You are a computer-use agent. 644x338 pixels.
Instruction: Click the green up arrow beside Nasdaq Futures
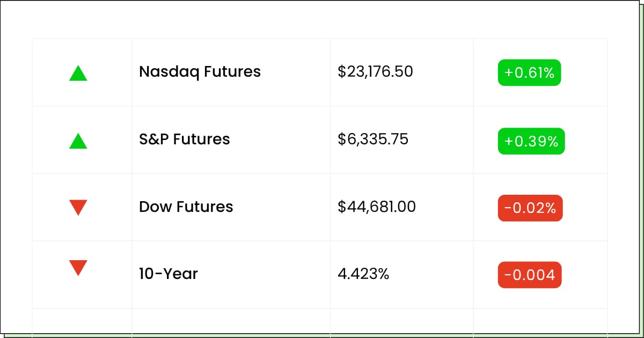pyautogui.click(x=78, y=73)
